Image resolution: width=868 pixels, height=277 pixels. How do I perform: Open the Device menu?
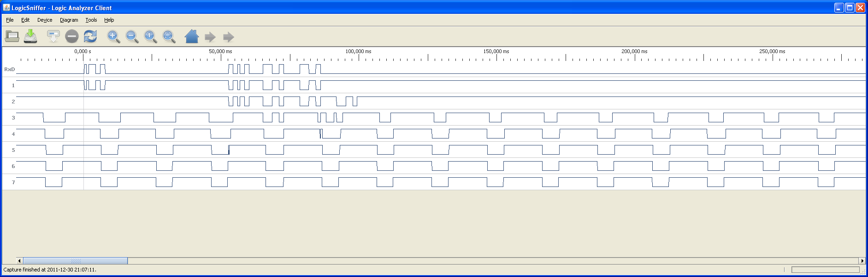tap(45, 20)
